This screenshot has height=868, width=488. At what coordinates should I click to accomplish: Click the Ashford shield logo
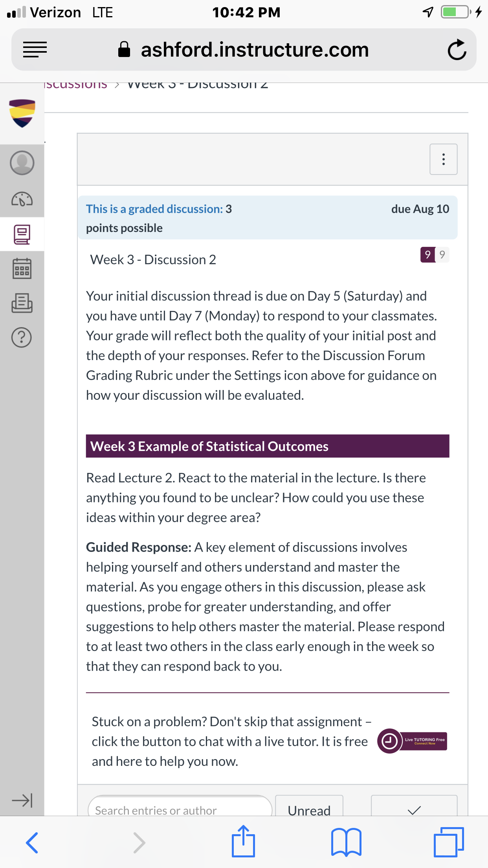[22, 113]
